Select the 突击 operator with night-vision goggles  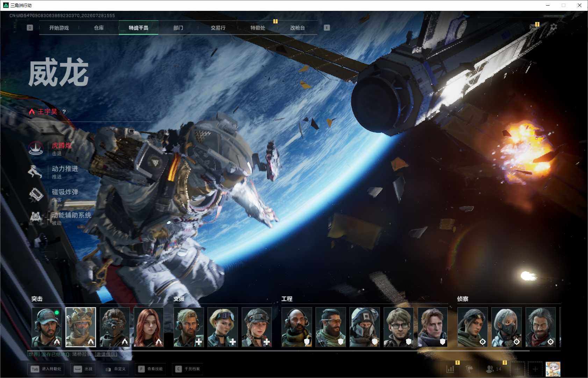pyautogui.click(x=115, y=327)
